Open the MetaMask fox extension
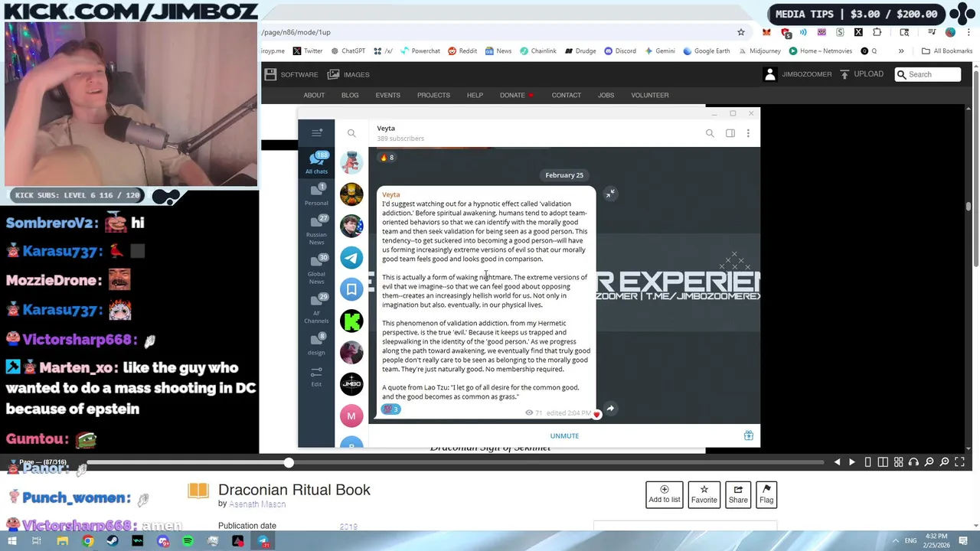Image resolution: width=980 pixels, height=551 pixels. [766, 32]
